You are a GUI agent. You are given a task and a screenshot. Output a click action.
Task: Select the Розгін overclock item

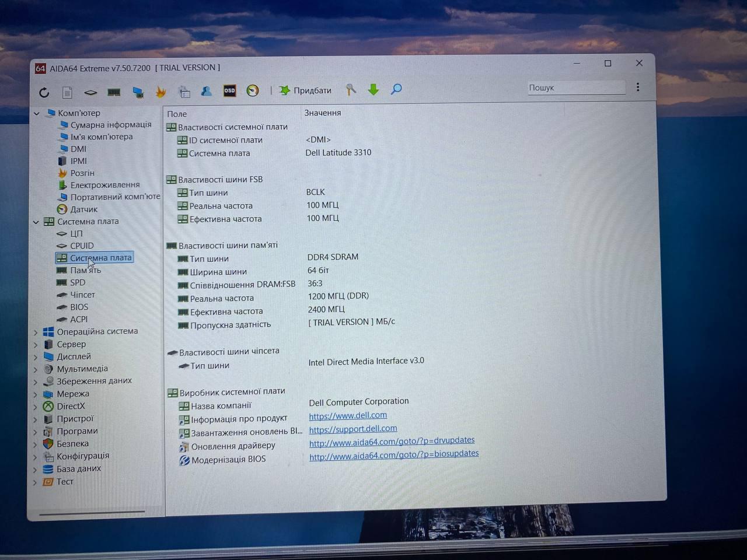point(82,173)
